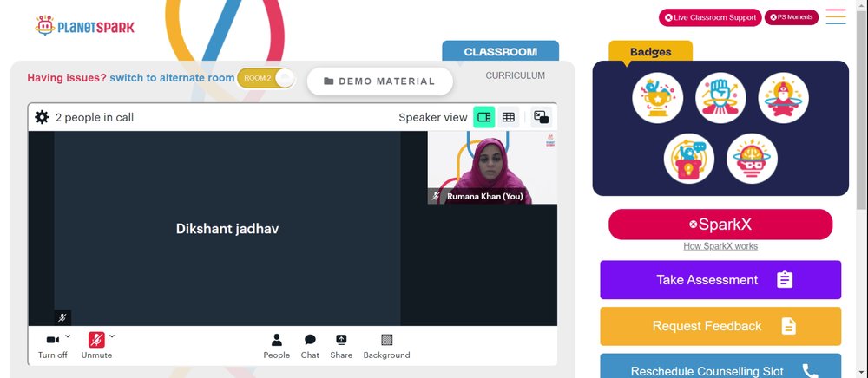Click Reschedule Counselling Slot button
This screenshot has width=868, height=378.
[x=720, y=366]
